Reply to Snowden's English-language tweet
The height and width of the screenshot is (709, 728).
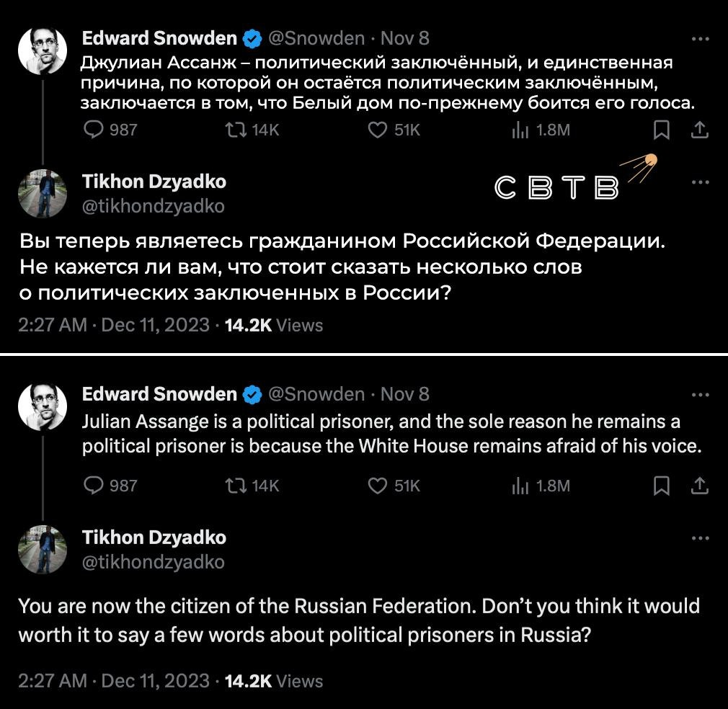tap(94, 486)
